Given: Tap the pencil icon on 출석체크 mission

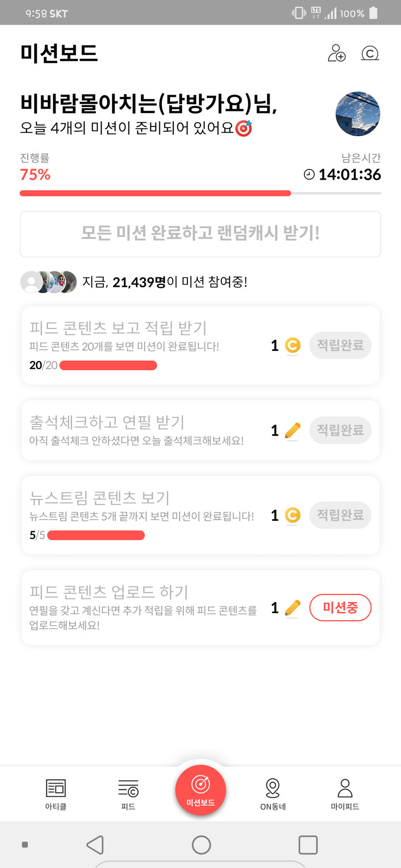Looking at the screenshot, I should coord(292,431).
